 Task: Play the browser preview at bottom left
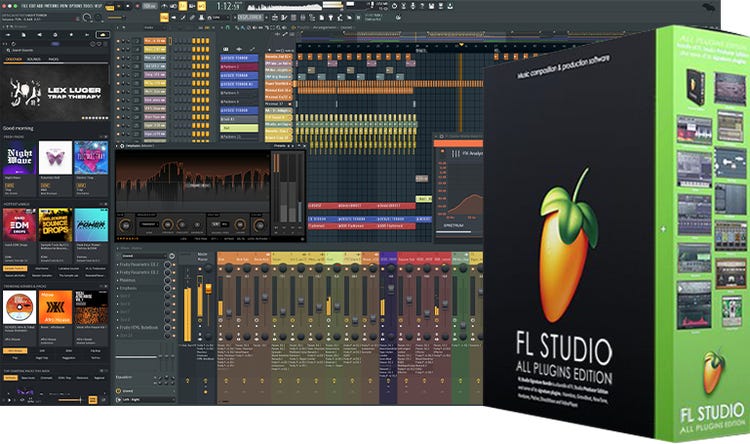point(9,400)
